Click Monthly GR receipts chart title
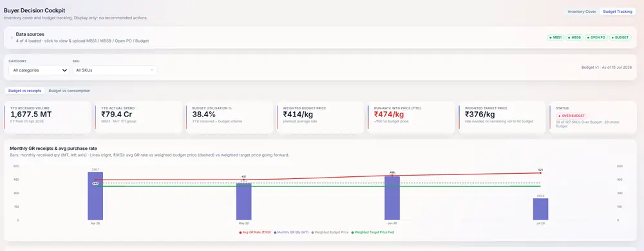Screen dimensions: 644x251 click(53, 148)
